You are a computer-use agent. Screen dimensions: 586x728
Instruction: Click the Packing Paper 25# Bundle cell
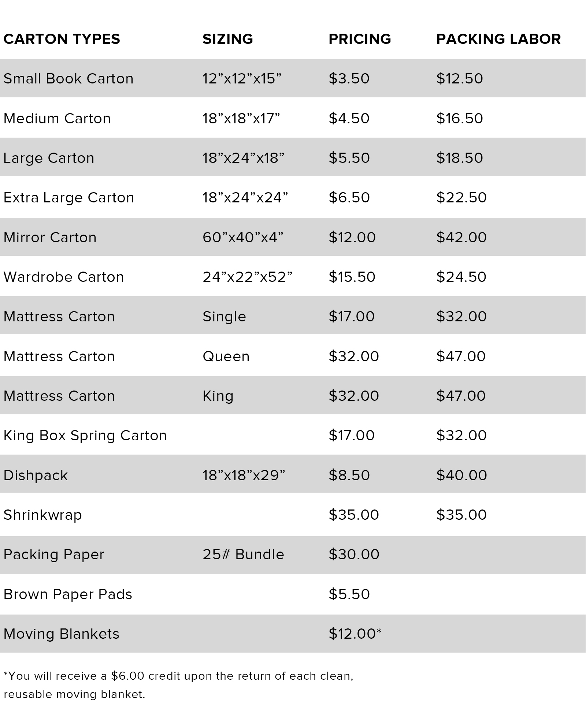click(243, 555)
